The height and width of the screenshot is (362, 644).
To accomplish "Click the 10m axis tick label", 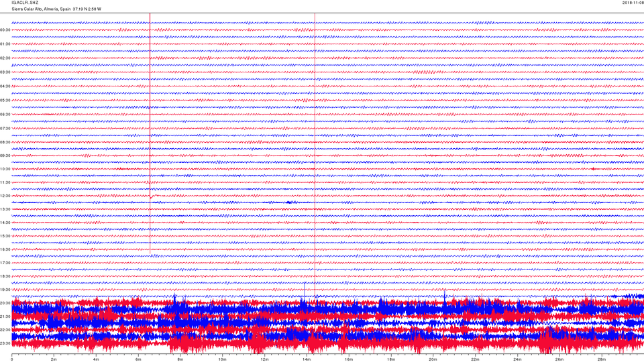I will pos(222,359).
